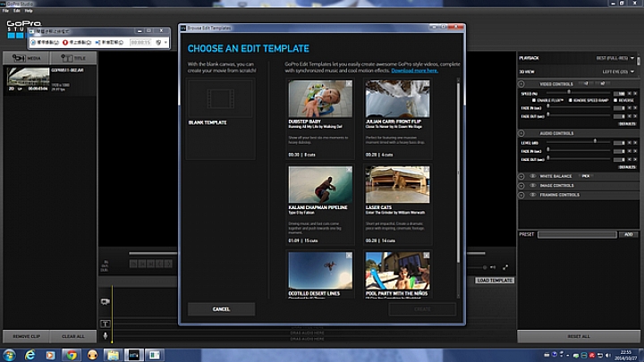Open Windows Start menu orb
Viewport: 644px width, 362px height.
[x=9, y=355]
